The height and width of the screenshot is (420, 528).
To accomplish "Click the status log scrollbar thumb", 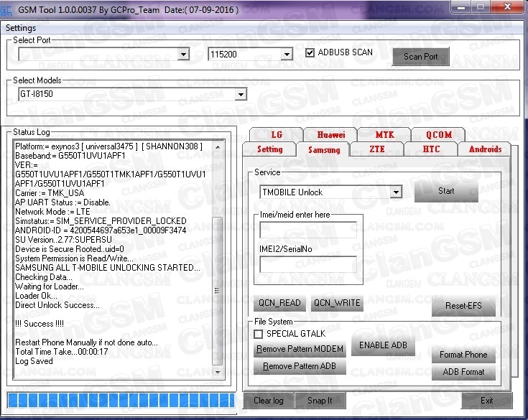I will coord(218,291).
